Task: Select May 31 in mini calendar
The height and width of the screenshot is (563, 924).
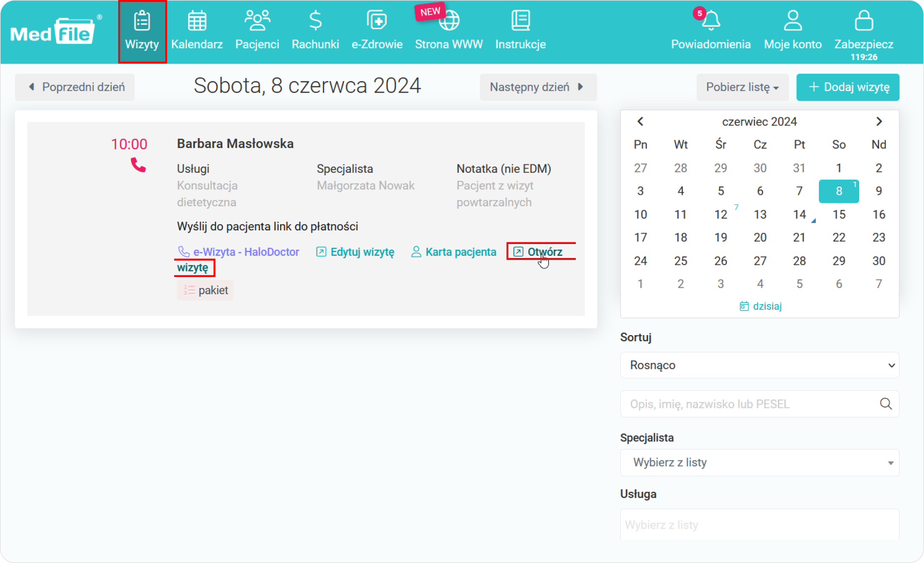Action: tap(799, 168)
